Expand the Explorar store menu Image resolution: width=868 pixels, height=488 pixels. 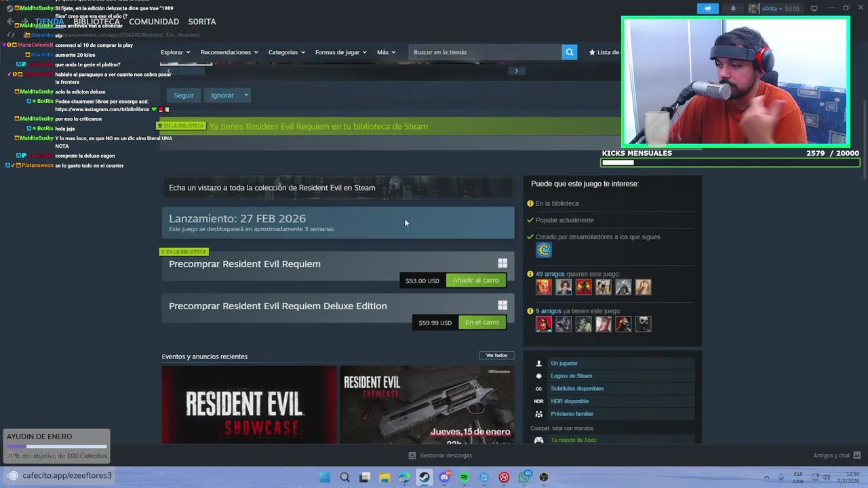point(175,52)
